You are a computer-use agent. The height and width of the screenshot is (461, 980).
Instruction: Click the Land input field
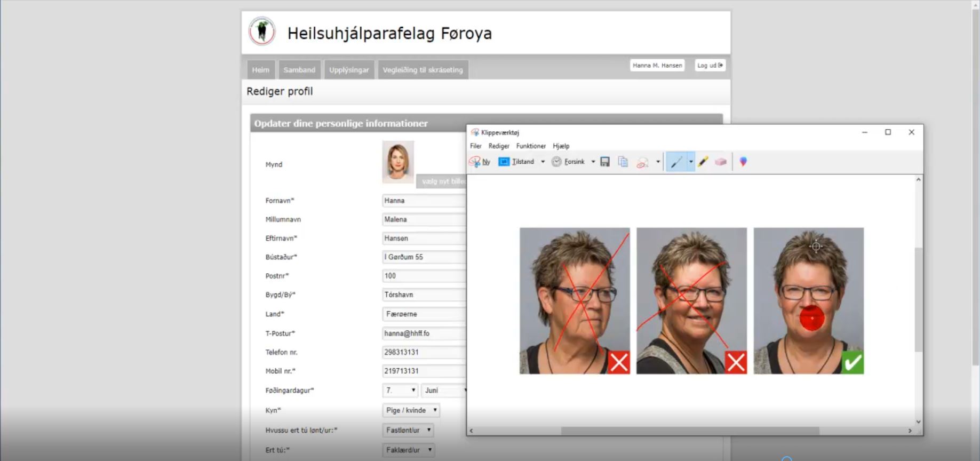coord(425,314)
